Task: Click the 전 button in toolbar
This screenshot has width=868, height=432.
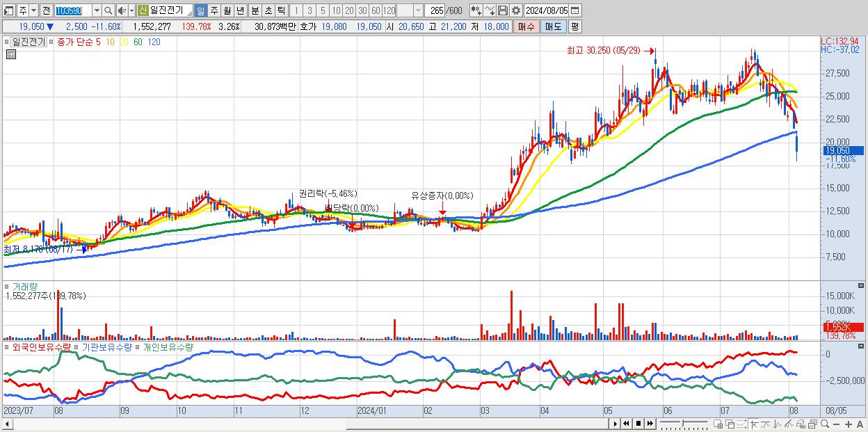Action: (x=46, y=10)
